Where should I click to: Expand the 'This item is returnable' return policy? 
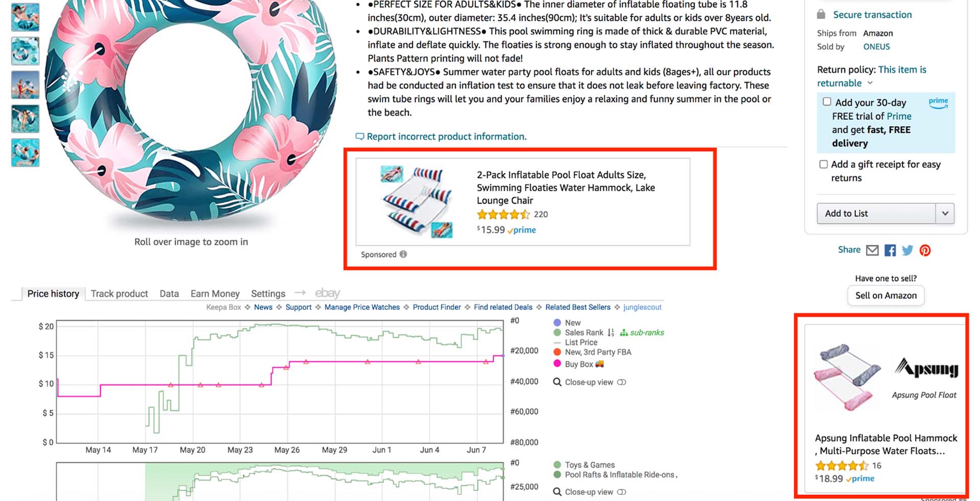tap(870, 83)
